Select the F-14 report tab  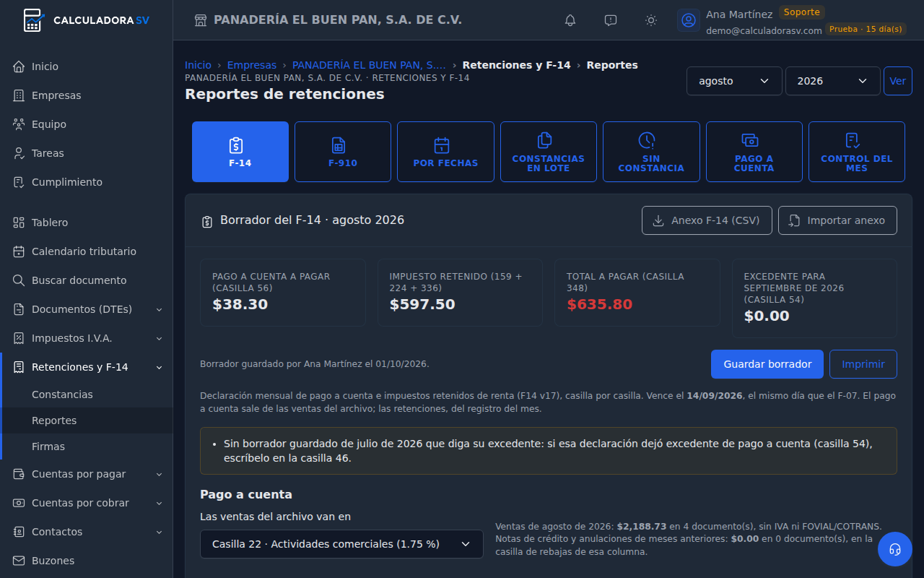[x=240, y=152]
